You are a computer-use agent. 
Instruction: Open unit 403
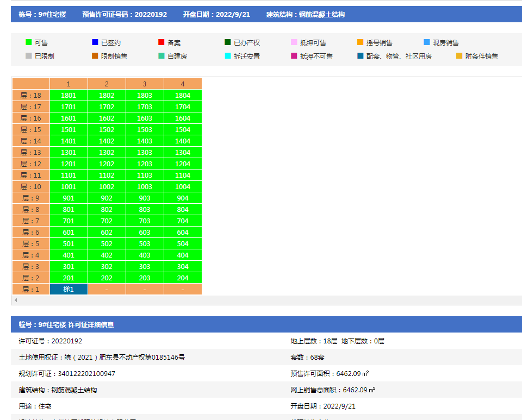pyautogui.click(x=145, y=255)
